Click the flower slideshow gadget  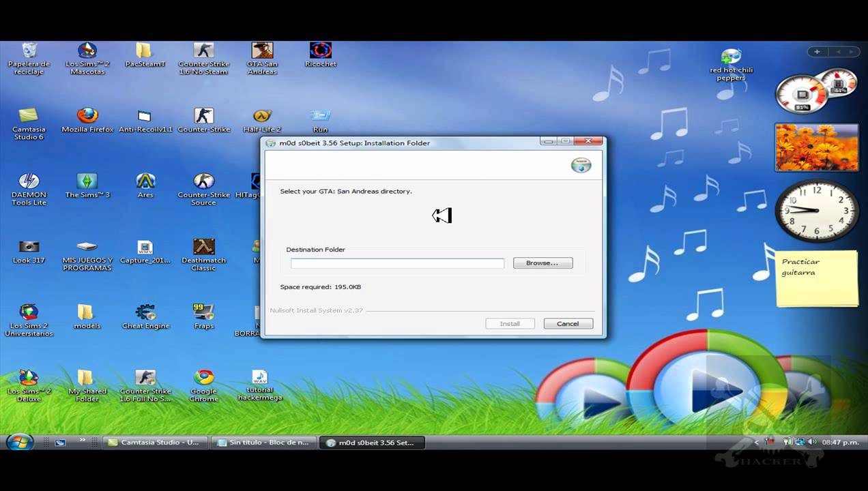(x=816, y=147)
